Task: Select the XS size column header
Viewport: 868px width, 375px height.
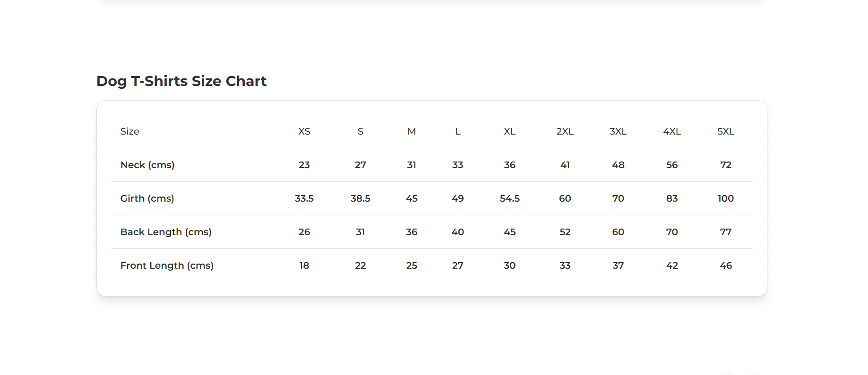Action: [x=304, y=131]
